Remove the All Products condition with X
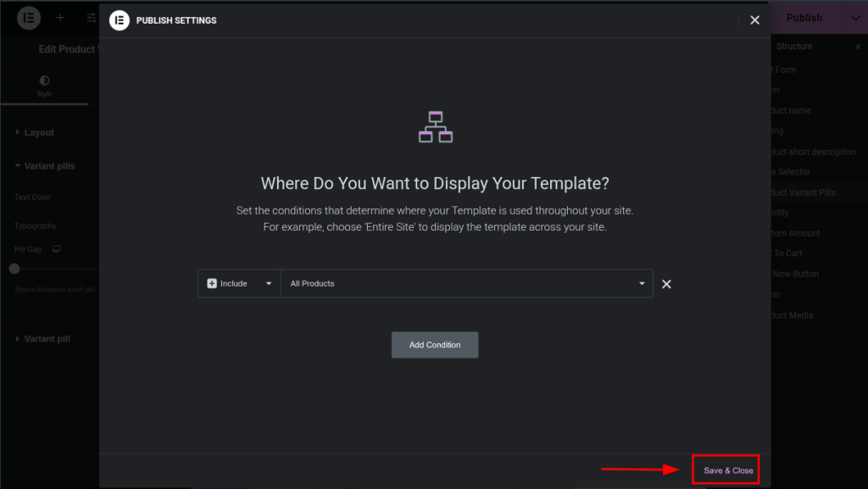Viewport: 868px width, 489px height. click(x=666, y=284)
